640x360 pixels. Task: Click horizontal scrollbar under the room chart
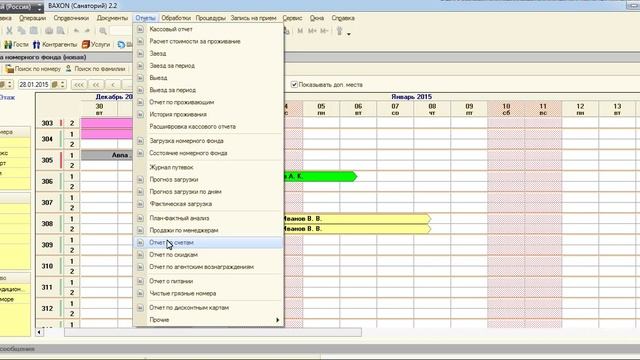[212, 332]
